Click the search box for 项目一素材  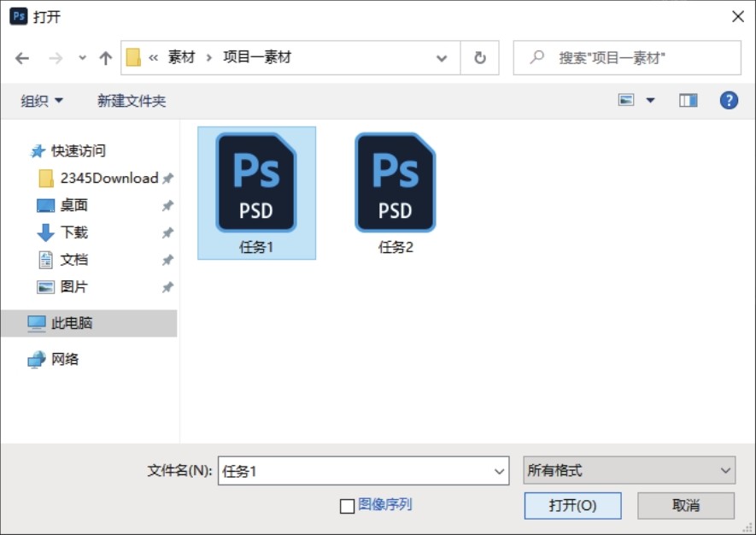[627, 58]
